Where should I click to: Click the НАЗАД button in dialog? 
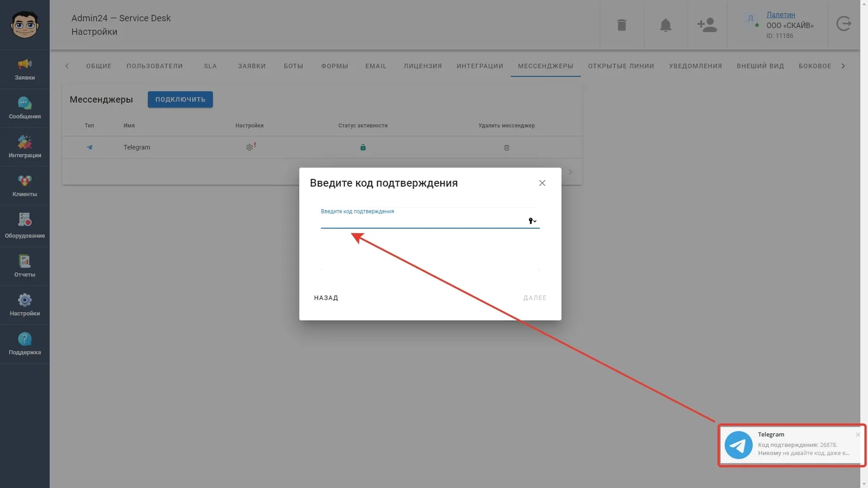[x=326, y=298]
